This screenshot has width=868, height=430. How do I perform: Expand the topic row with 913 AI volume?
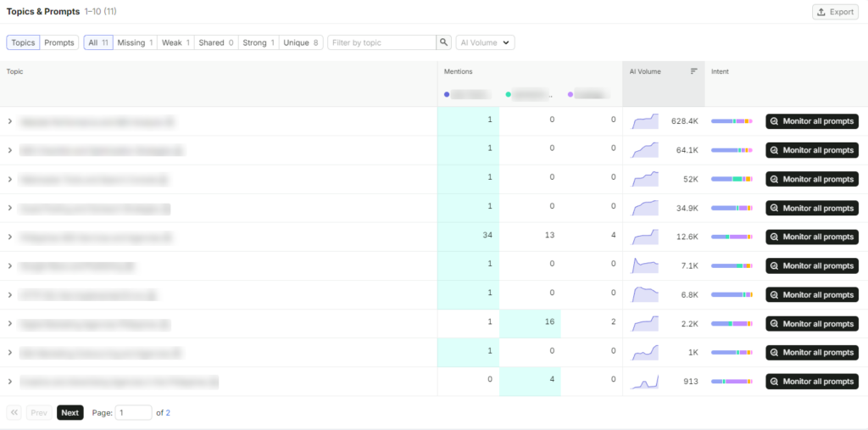(x=10, y=382)
